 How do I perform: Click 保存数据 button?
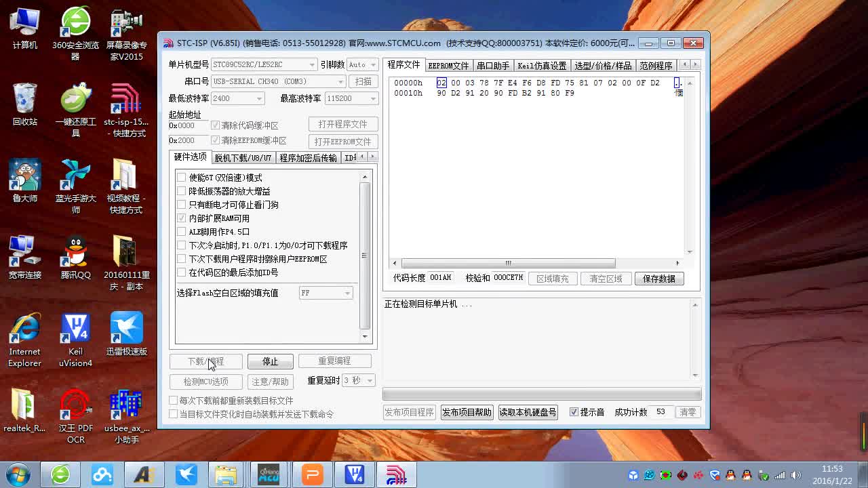(659, 279)
